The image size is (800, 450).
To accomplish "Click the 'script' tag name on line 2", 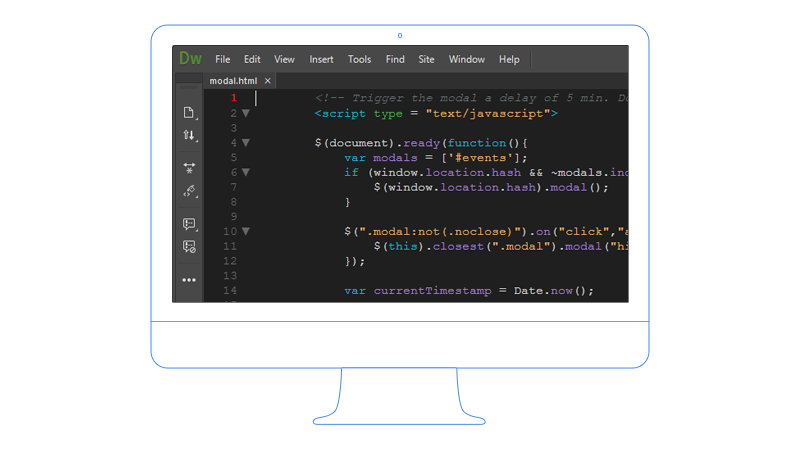I will pyautogui.click(x=343, y=114).
